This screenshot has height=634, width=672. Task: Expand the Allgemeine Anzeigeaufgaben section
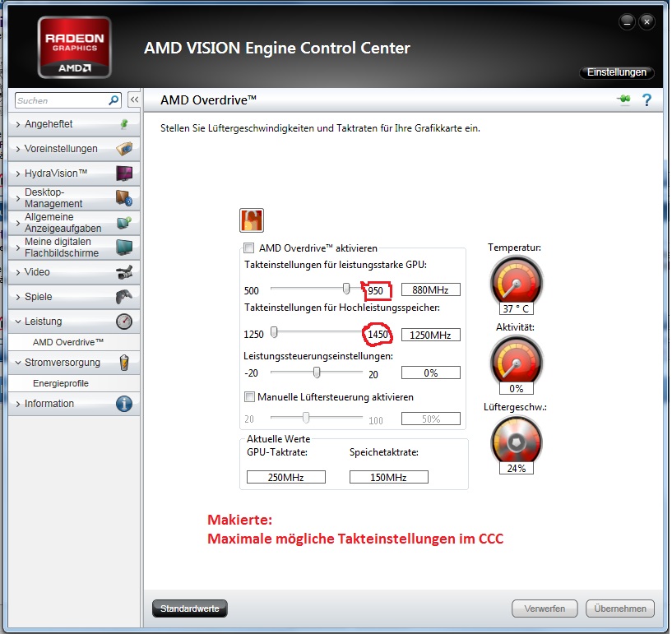pyautogui.click(x=18, y=223)
